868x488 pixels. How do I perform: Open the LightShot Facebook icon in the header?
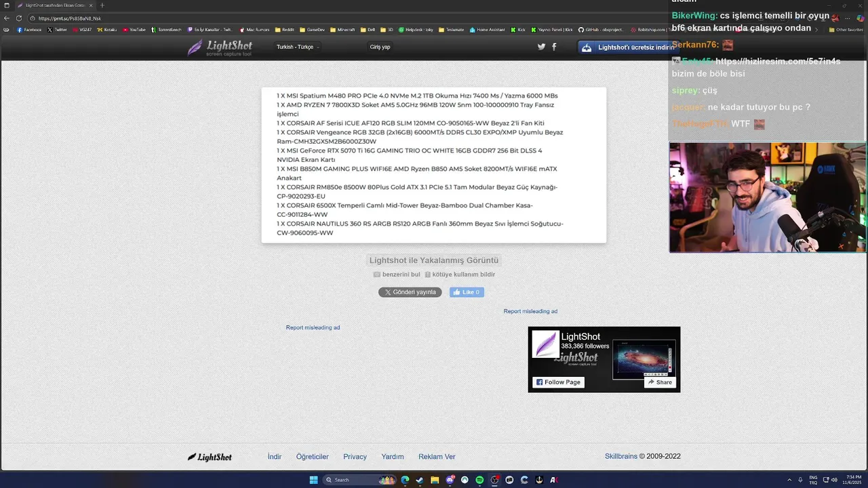pos(554,47)
